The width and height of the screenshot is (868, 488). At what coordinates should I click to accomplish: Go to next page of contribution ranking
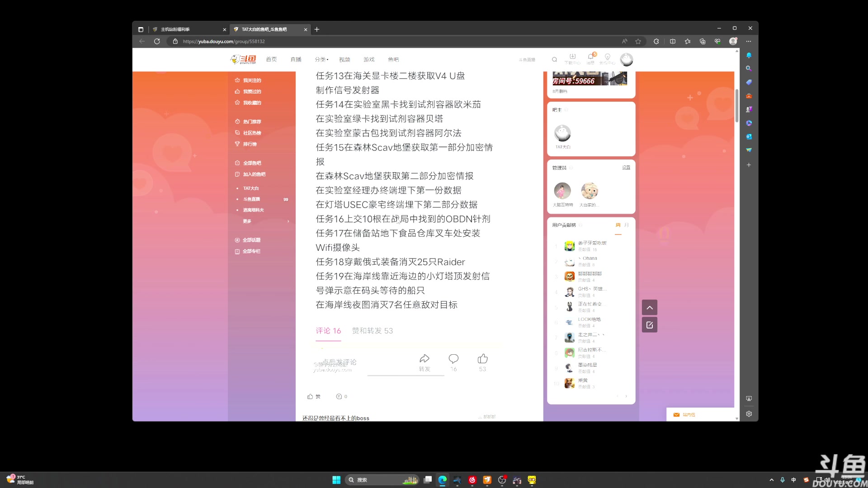[x=626, y=396]
